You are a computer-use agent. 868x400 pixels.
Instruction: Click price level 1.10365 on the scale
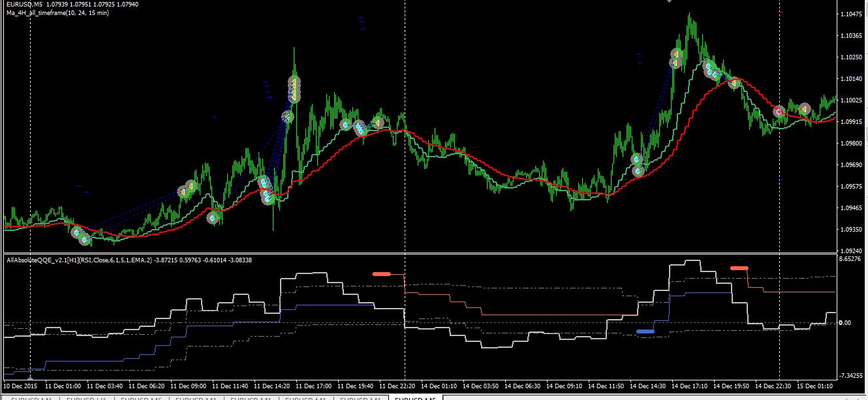point(850,36)
